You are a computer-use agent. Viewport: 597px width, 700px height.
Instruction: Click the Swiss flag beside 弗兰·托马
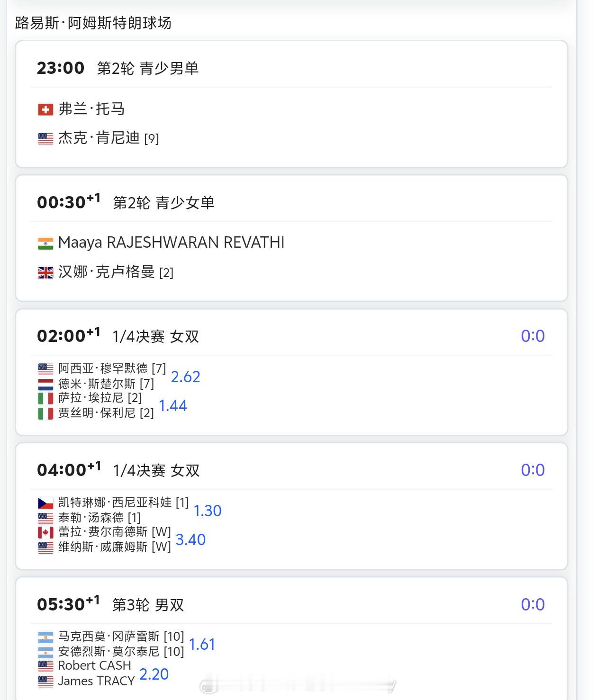45,110
